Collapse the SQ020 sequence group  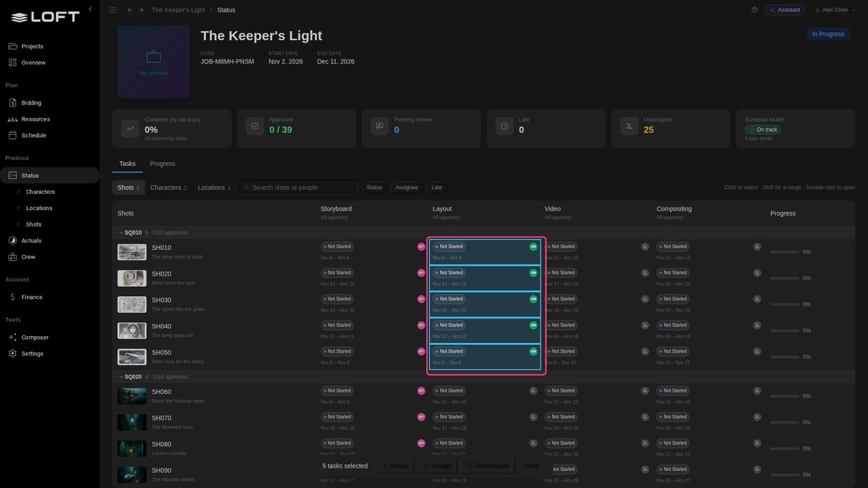121,377
